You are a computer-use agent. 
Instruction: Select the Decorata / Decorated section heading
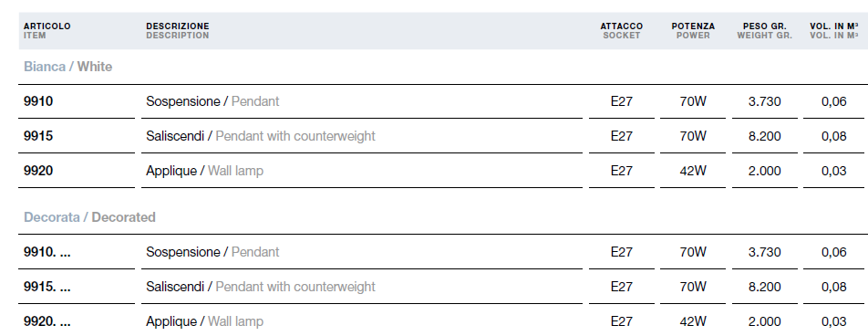(x=89, y=216)
